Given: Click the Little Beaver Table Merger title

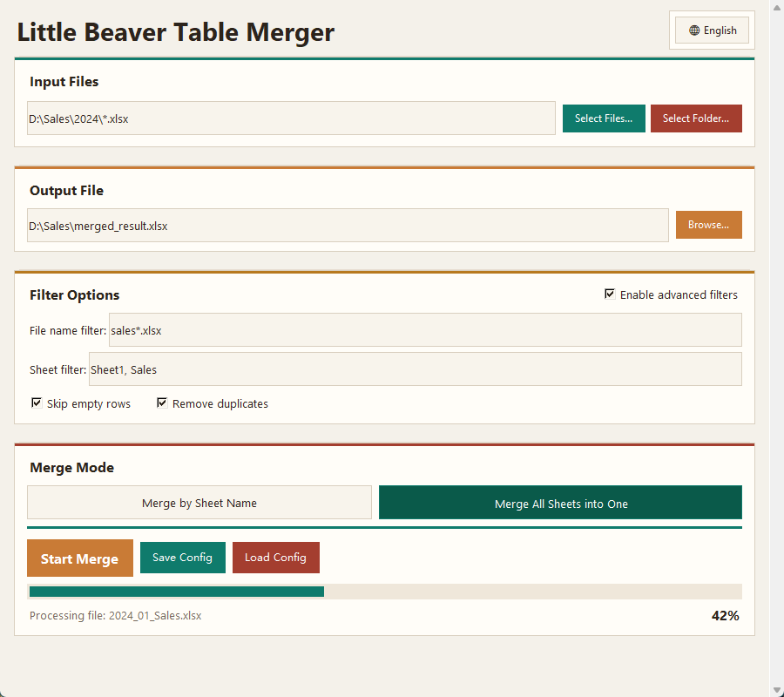Looking at the screenshot, I should 175,32.
